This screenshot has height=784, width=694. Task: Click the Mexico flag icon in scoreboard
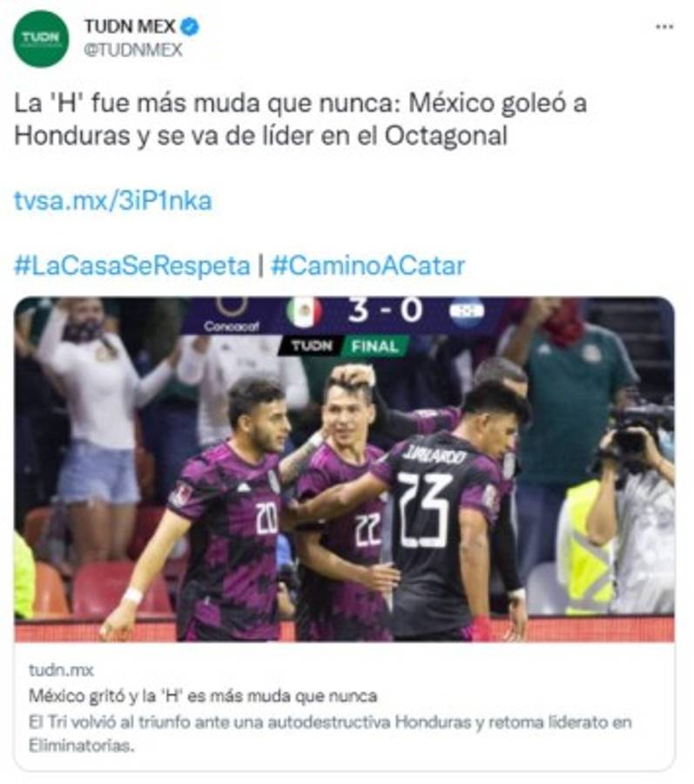304,312
